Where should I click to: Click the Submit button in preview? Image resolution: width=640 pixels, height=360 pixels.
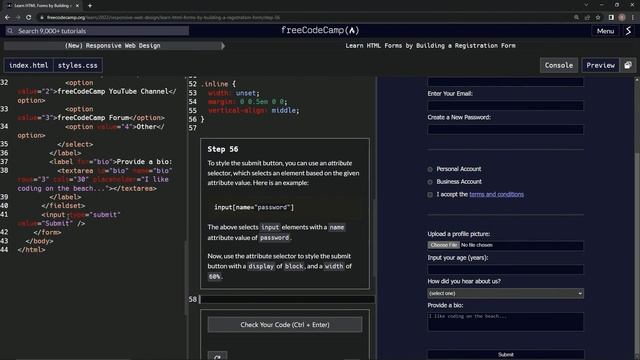point(505,354)
